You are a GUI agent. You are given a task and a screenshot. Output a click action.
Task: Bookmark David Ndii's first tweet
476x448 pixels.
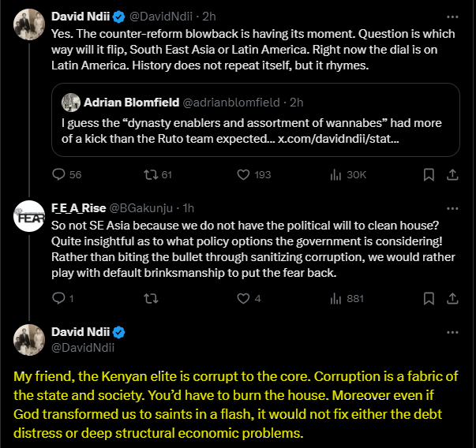(429, 174)
